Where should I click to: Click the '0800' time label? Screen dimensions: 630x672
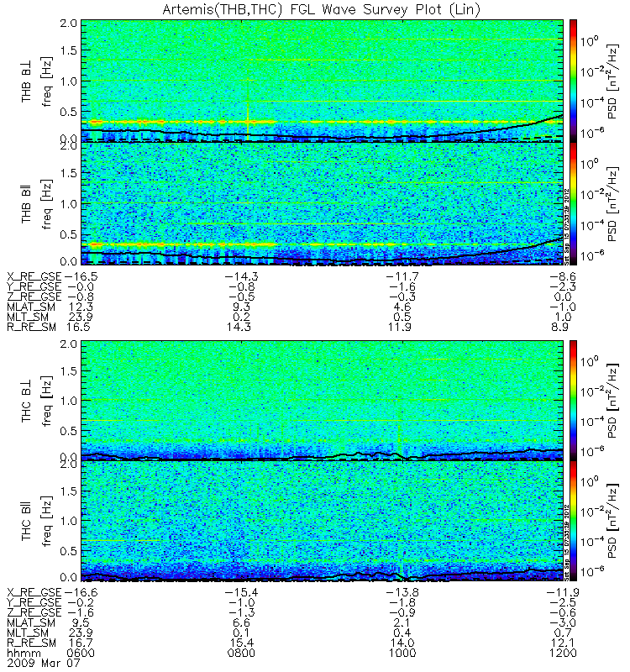[x=241, y=654]
